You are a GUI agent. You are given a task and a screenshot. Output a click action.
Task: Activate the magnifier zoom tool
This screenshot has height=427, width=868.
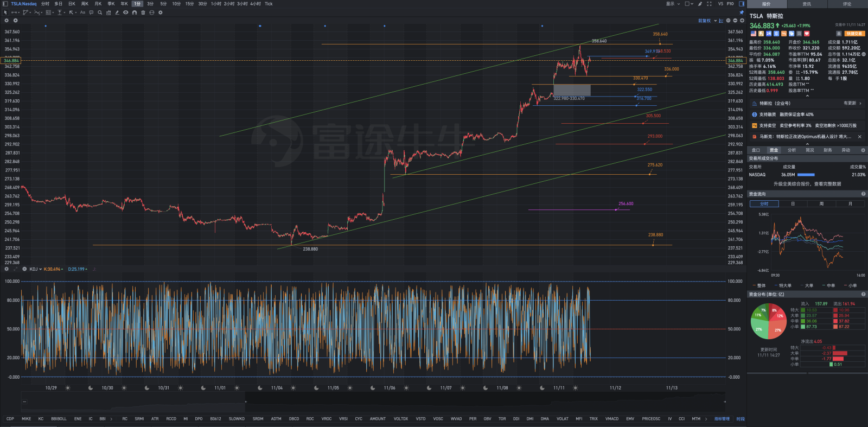point(100,12)
